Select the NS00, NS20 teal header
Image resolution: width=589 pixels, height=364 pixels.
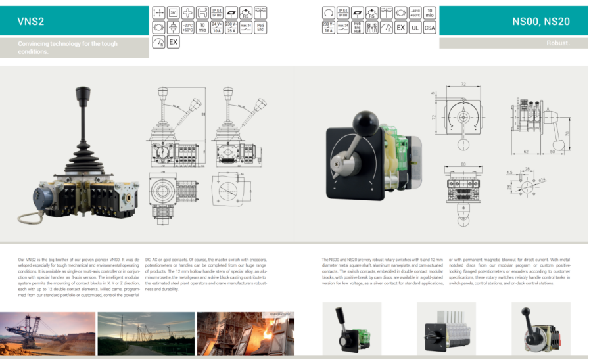tap(513, 21)
